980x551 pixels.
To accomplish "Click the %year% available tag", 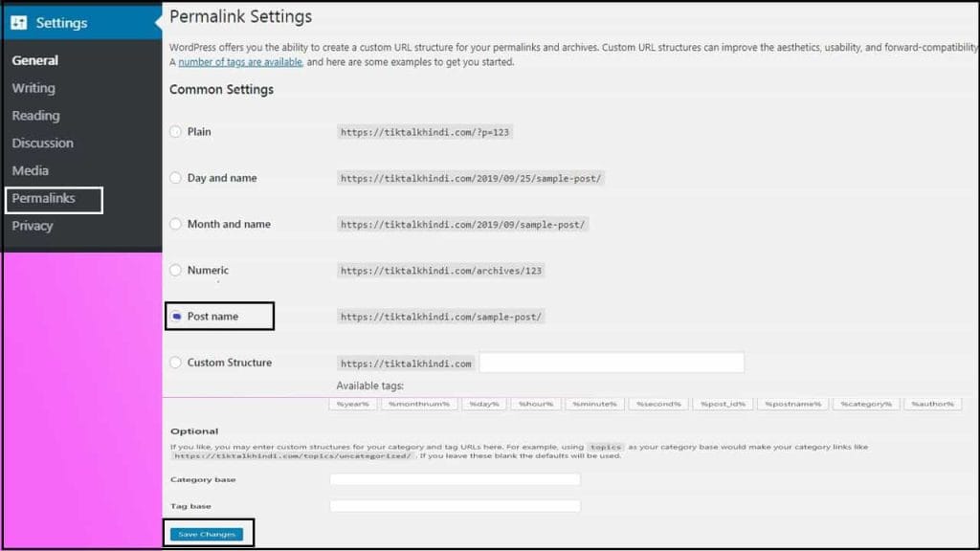I will [352, 405].
